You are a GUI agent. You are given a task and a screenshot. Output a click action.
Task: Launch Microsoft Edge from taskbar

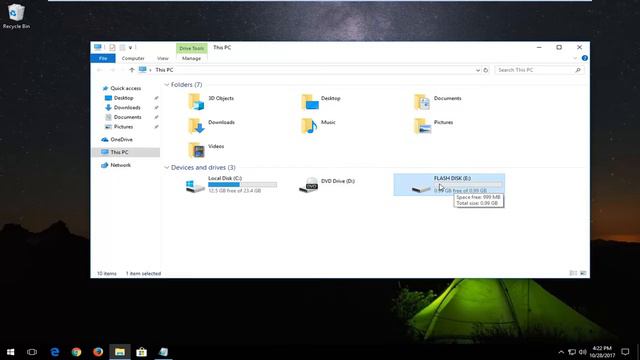(x=55, y=352)
